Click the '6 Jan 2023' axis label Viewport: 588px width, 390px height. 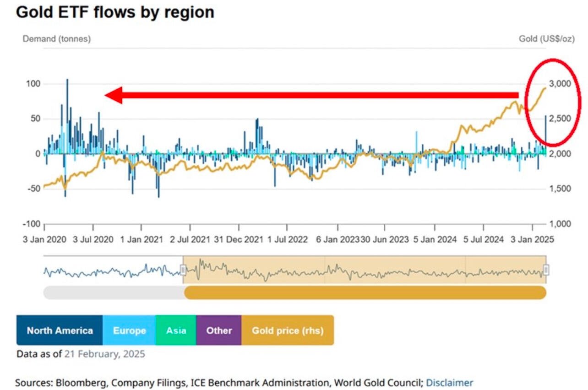(338, 239)
